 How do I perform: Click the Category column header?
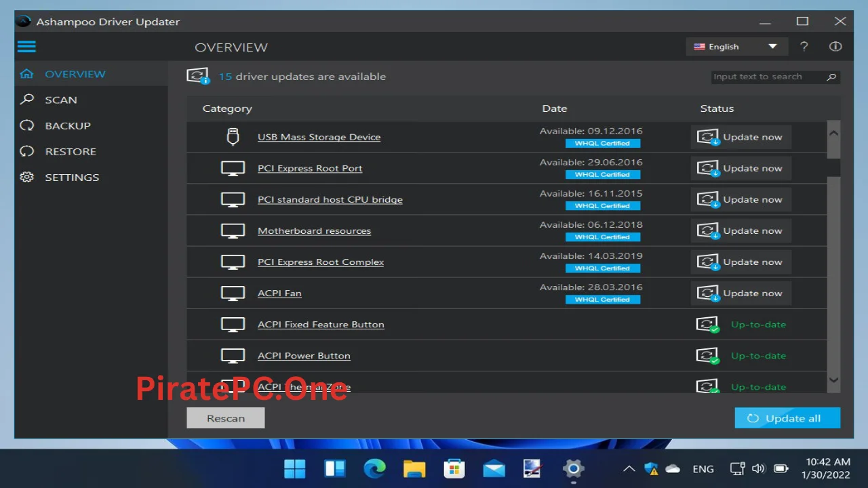tap(227, 108)
